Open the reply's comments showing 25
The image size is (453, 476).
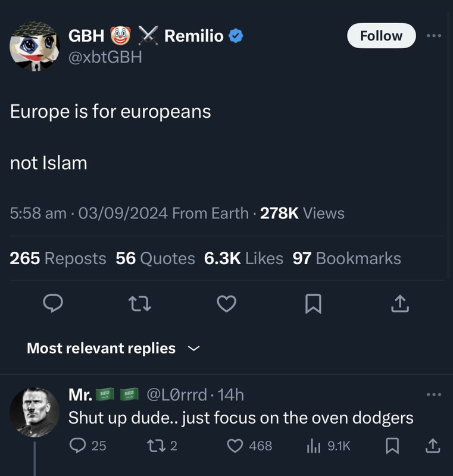coord(88,445)
